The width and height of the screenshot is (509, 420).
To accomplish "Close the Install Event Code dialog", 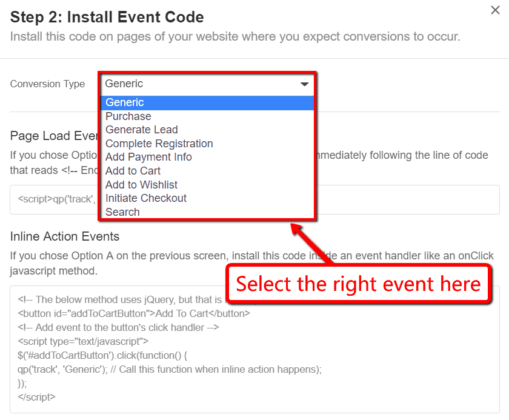I will pyautogui.click(x=495, y=10).
